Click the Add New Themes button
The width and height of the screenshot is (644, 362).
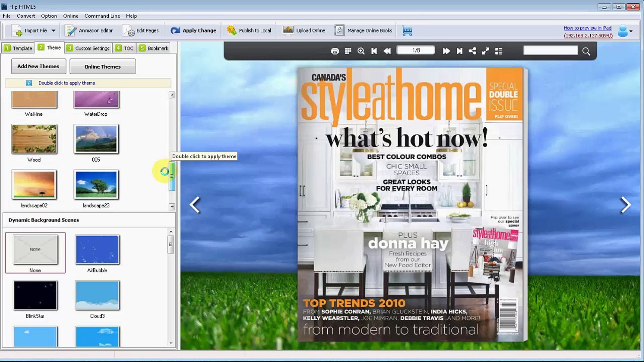click(x=38, y=66)
